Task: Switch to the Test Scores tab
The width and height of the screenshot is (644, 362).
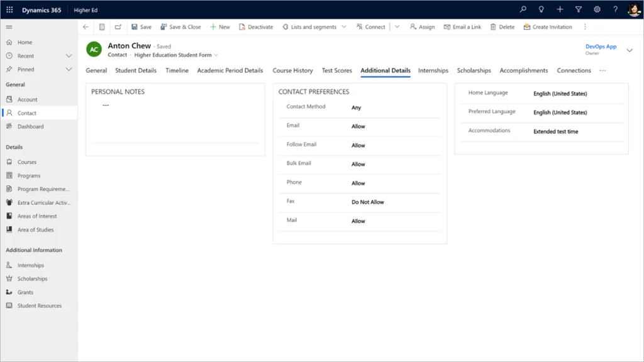Action: (x=336, y=70)
